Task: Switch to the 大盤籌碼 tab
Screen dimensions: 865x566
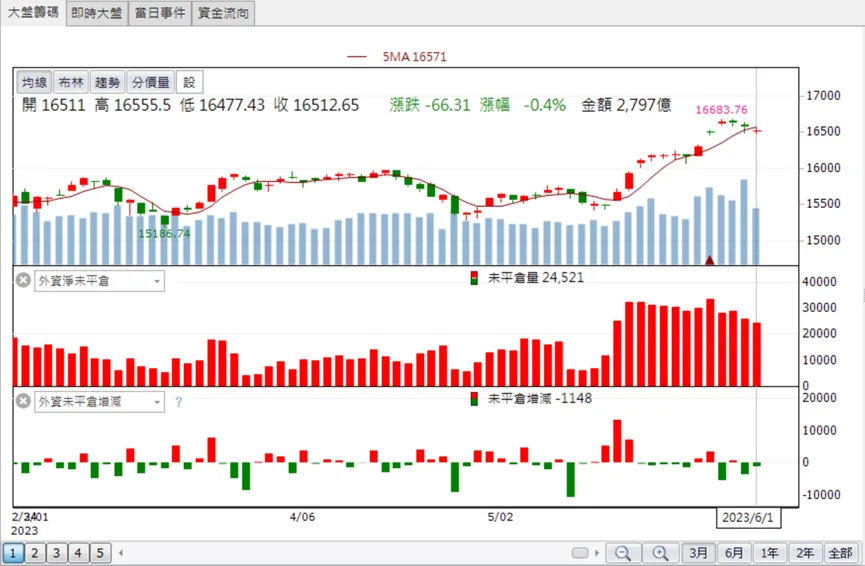Action: (33, 12)
